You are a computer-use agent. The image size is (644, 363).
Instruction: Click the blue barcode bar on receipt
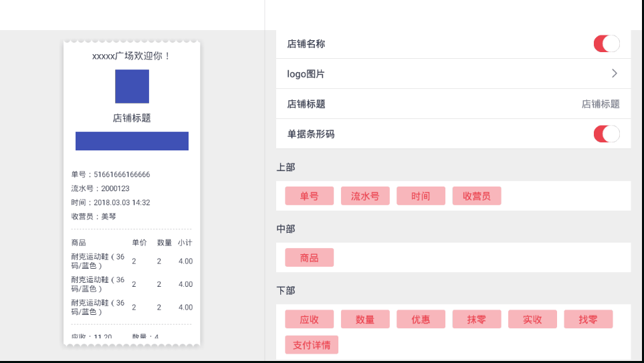(x=132, y=141)
